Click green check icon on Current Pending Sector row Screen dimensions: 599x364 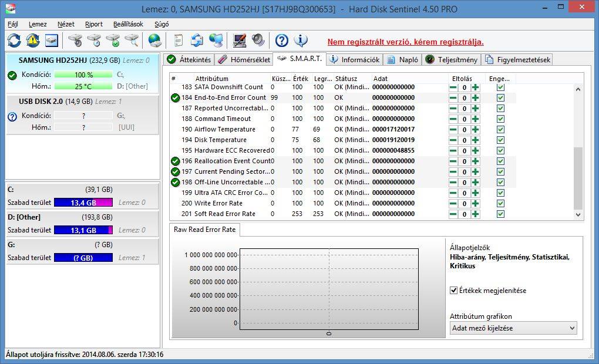[176, 172]
